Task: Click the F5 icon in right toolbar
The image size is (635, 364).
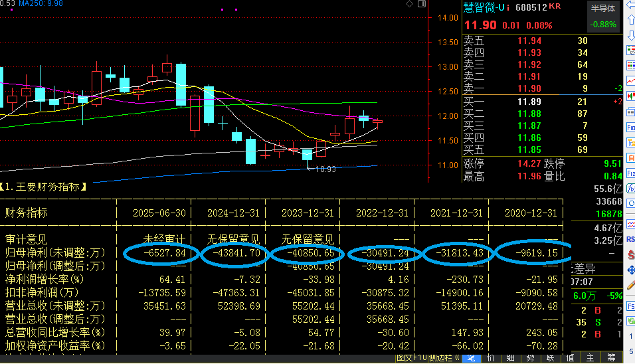Action: 631,306
